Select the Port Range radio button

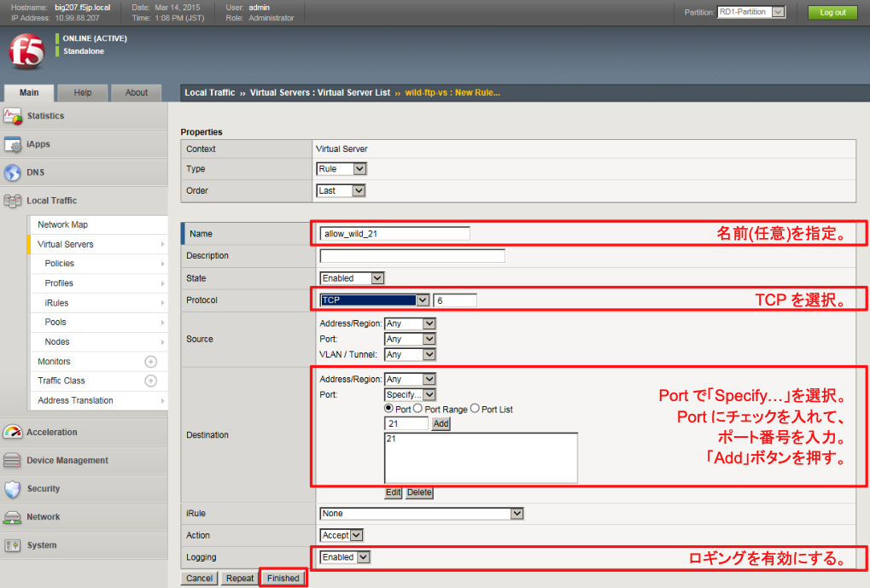tap(417, 408)
